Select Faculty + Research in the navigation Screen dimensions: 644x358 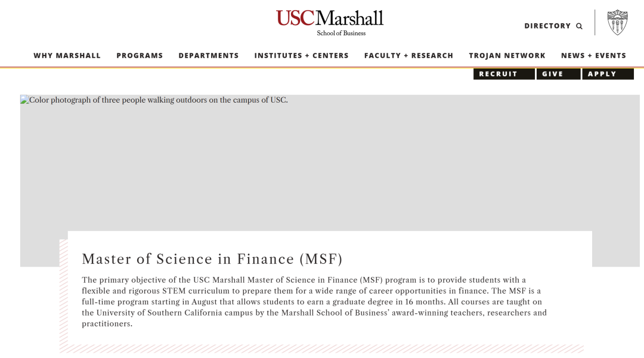[x=408, y=55]
